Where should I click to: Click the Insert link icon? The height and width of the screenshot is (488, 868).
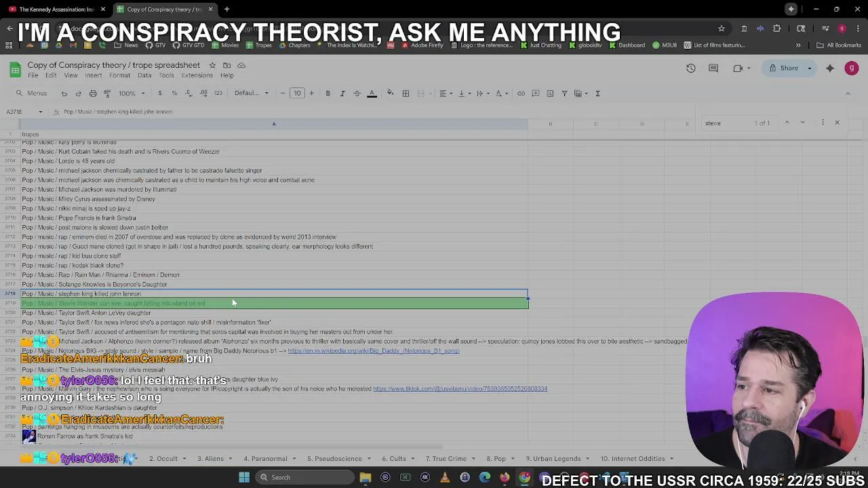pyautogui.click(x=521, y=94)
